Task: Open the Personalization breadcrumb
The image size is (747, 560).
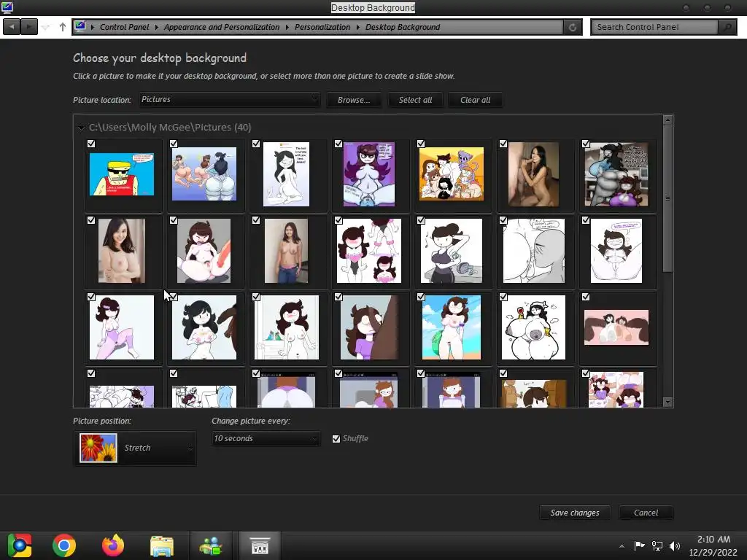Action: [322, 27]
